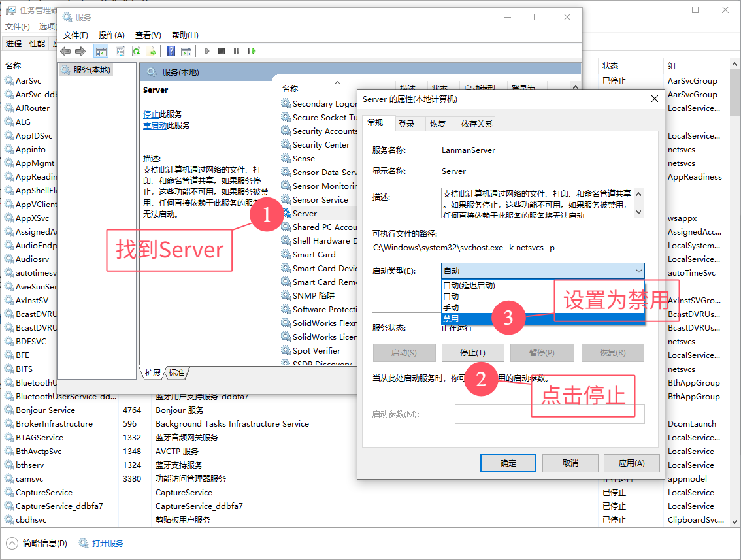This screenshot has width=741, height=560.
Task: Click the Export List toolbar icon
Action: coord(151,51)
